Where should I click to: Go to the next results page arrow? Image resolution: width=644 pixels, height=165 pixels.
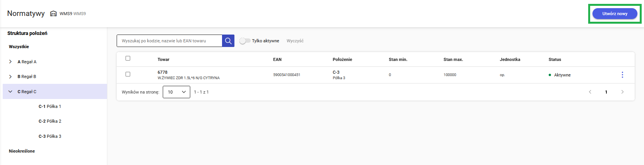click(622, 92)
